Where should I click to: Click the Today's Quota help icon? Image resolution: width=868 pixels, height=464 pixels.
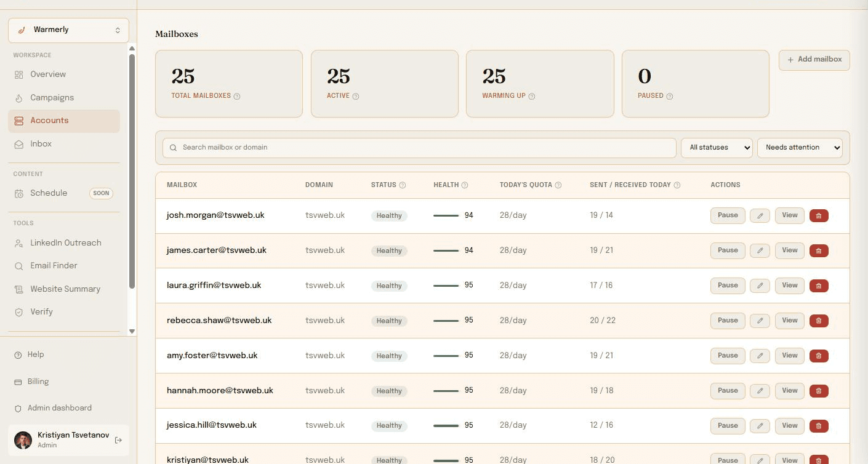[x=558, y=185]
